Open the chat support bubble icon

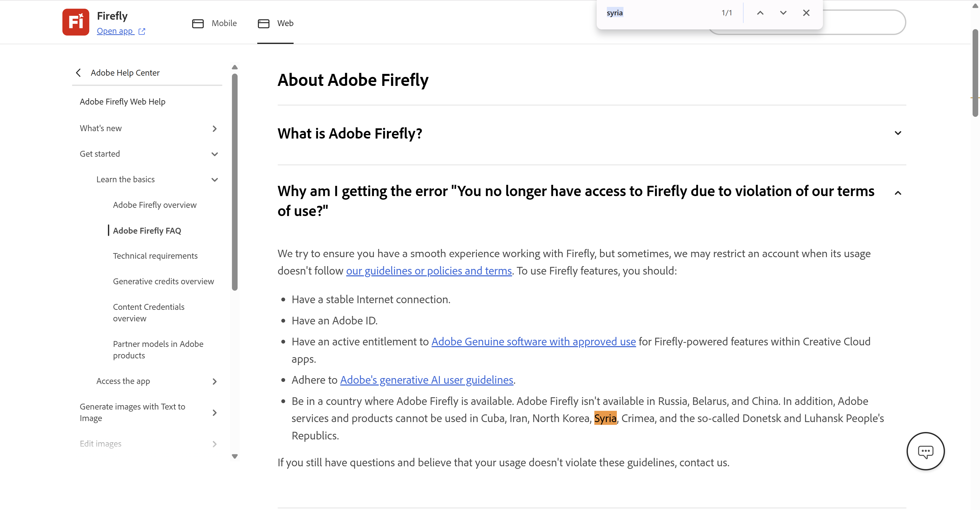925,451
